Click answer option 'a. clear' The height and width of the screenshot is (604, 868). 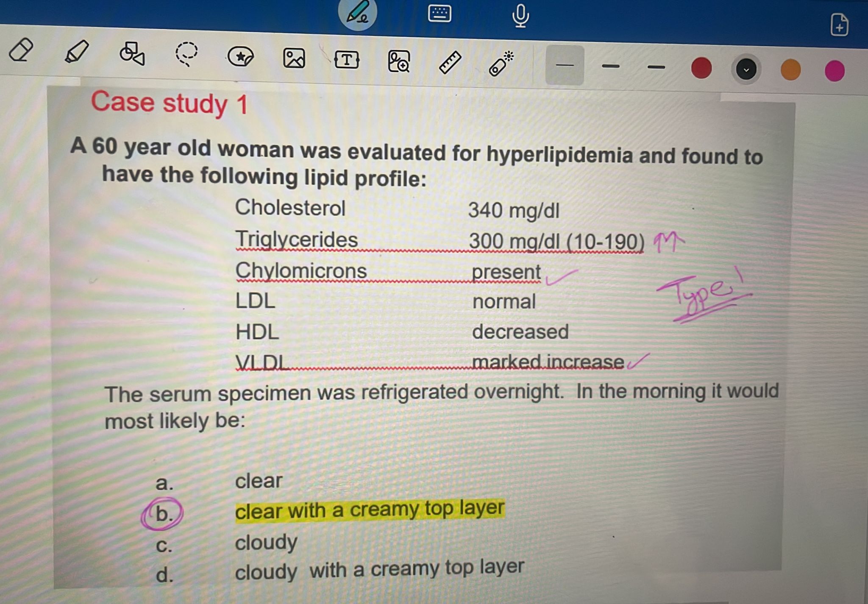(219, 482)
